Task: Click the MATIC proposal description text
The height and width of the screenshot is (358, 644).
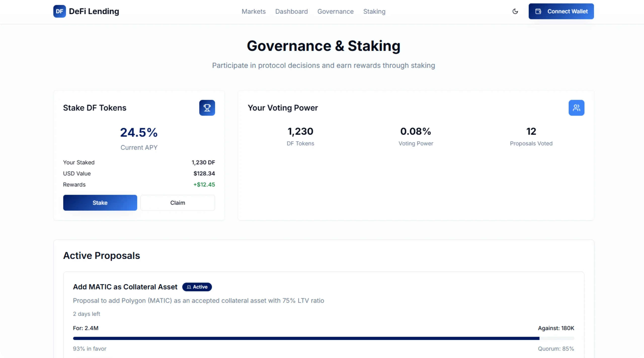Action: tap(198, 300)
